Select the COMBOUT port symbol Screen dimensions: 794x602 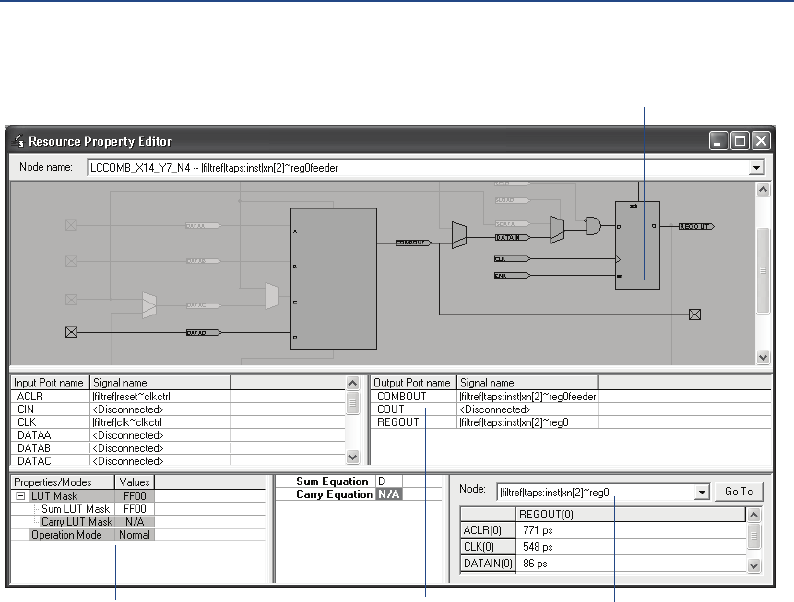tap(406, 242)
